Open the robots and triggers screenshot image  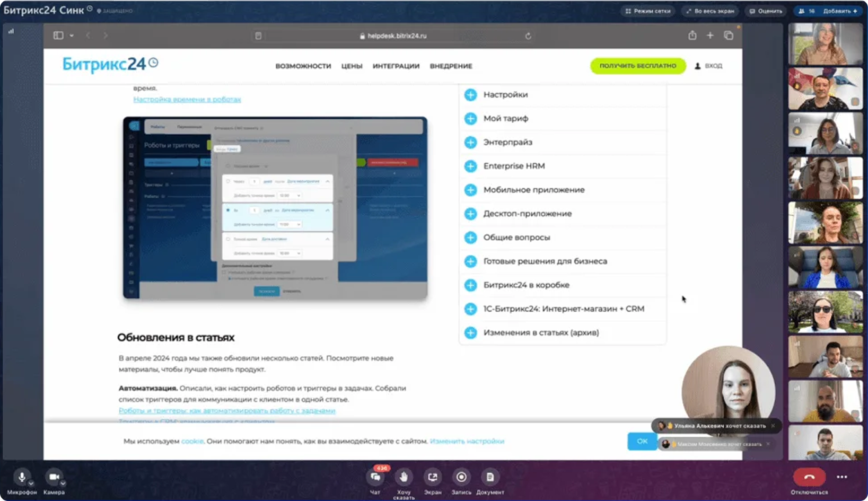pos(275,208)
